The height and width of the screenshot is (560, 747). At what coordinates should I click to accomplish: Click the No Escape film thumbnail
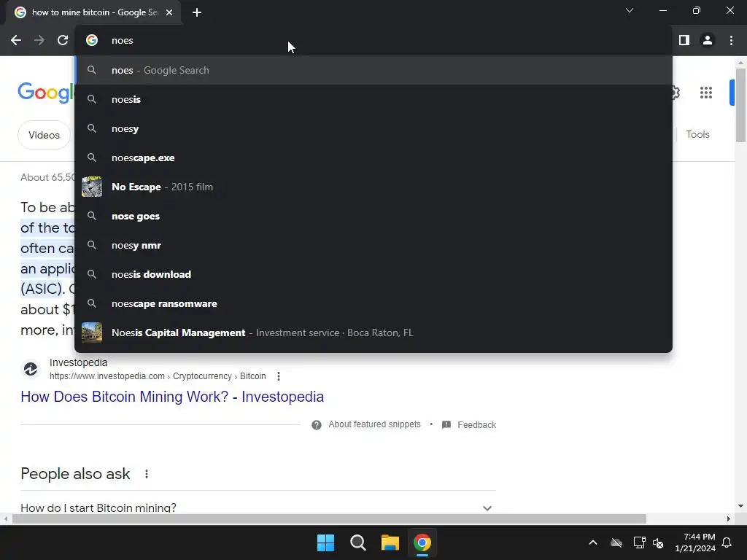92,187
